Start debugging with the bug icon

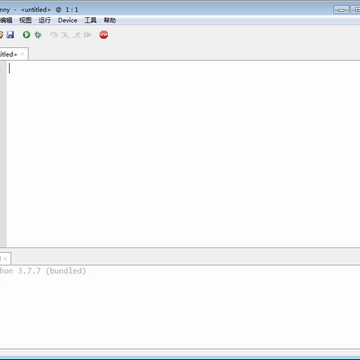pos(38,35)
